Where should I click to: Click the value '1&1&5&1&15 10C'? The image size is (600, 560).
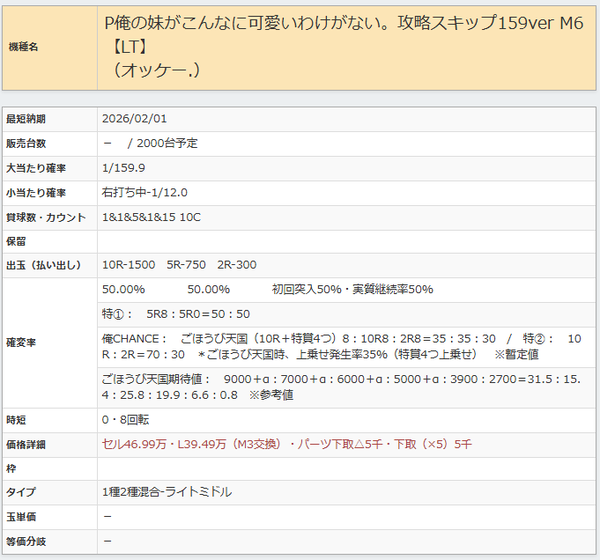pyautogui.click(x=151, y=217)
